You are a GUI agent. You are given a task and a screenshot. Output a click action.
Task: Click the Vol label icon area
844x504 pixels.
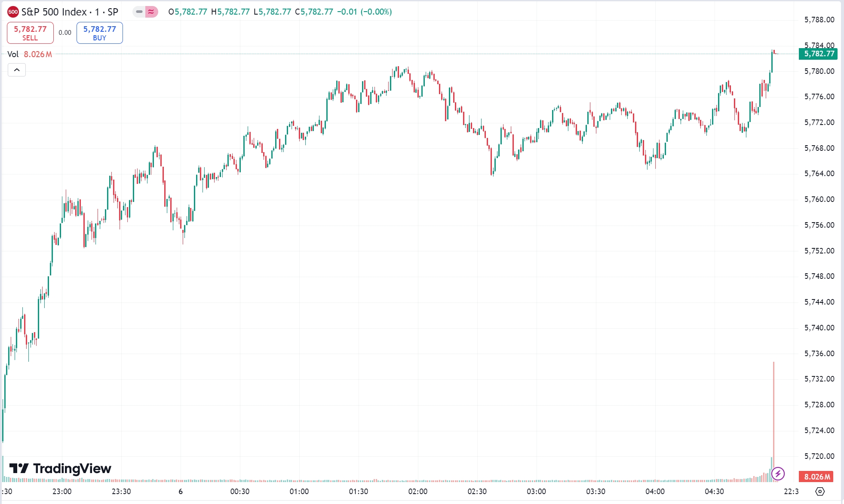[x=13, y=54]
